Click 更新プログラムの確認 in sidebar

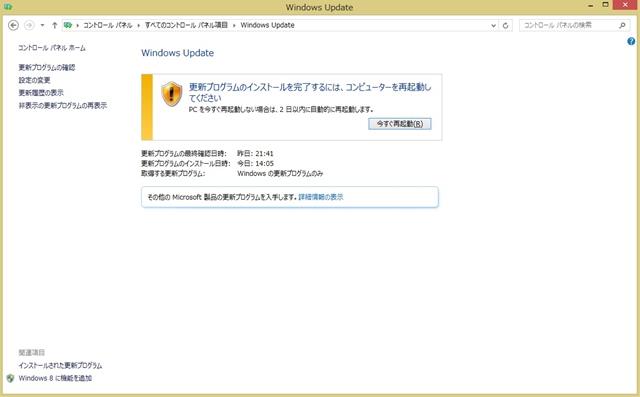tap(47, 67)
